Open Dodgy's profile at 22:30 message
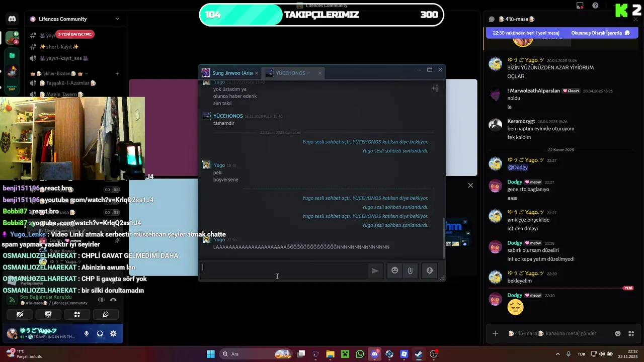 514,295
